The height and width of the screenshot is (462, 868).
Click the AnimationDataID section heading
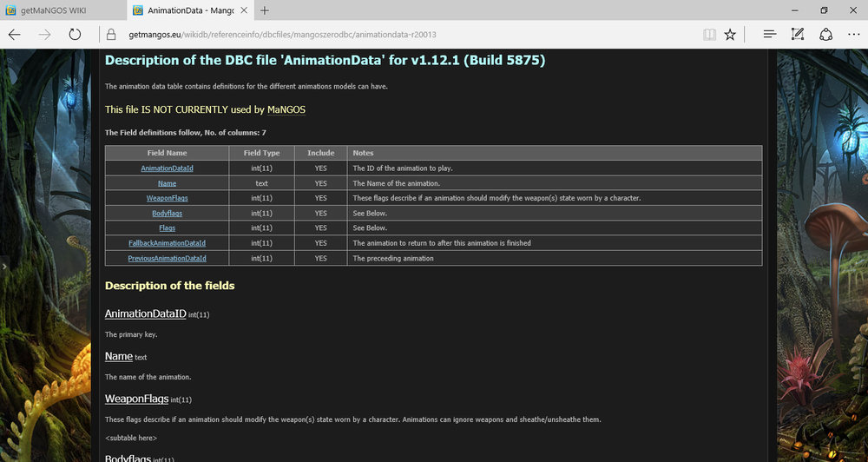146,313
